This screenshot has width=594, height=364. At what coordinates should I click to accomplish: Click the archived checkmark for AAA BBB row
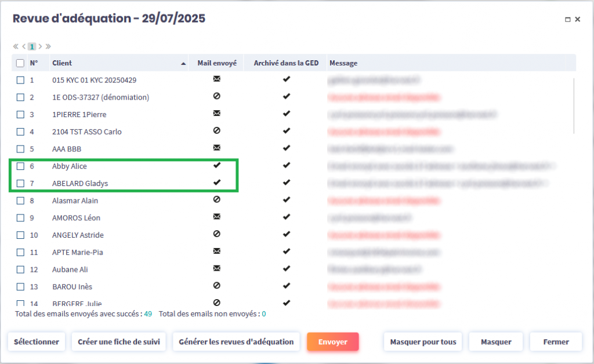(x=286, y=148)
